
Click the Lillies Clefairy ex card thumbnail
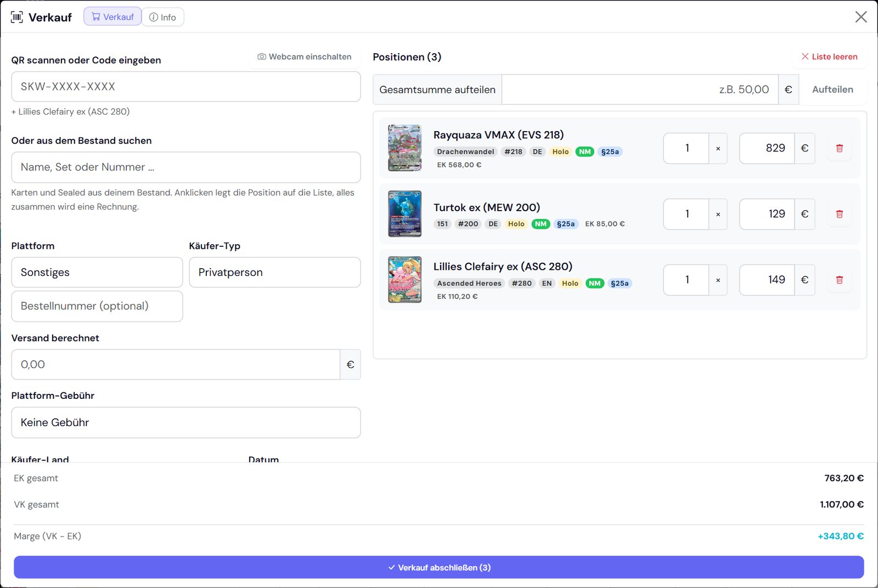coord(405,280)
